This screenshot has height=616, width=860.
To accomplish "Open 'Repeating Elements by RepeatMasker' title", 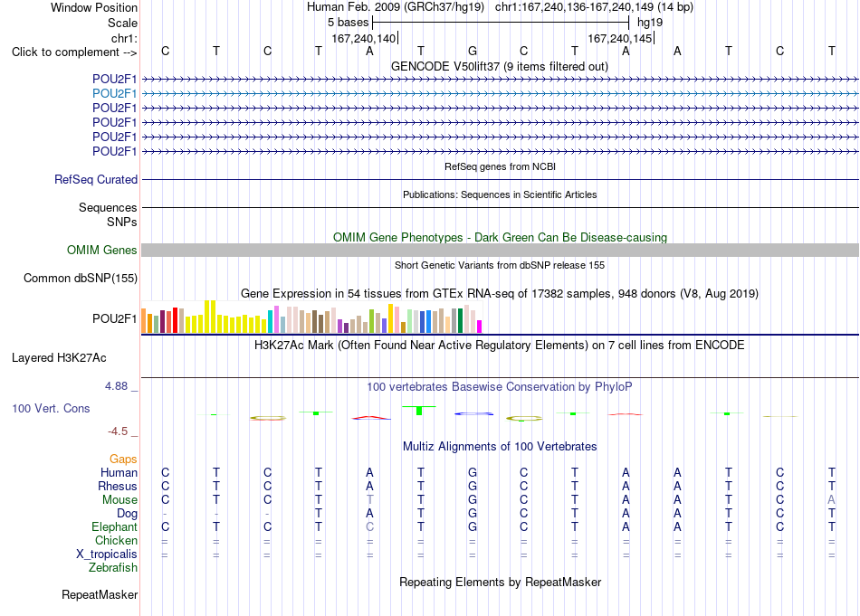I will tap(500, 582).
